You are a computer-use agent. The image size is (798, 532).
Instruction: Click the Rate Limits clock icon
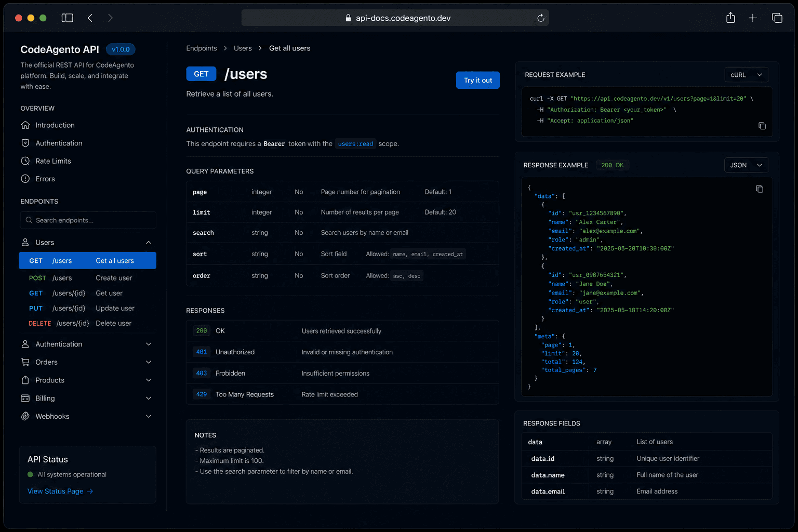pos(25,161)
